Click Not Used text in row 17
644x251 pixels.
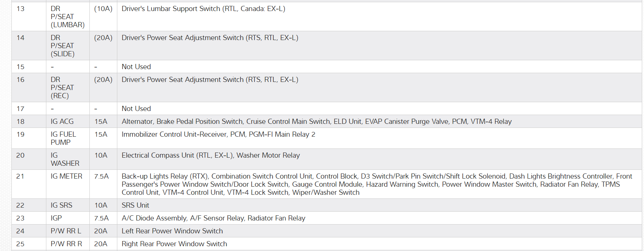(x=136, y=109)
